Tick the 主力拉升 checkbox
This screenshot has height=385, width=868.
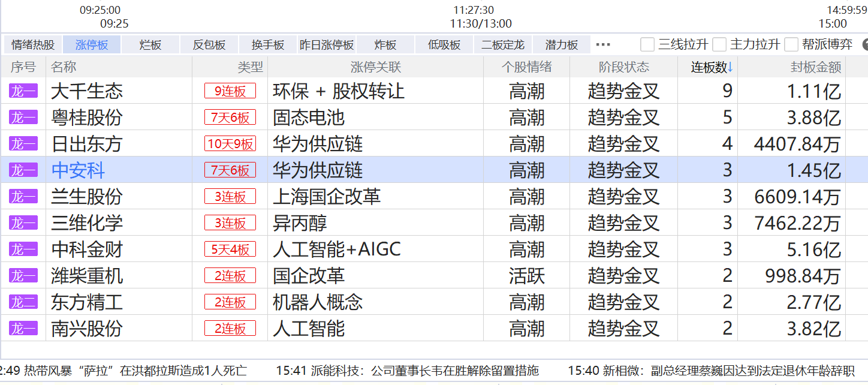(719, 44)
